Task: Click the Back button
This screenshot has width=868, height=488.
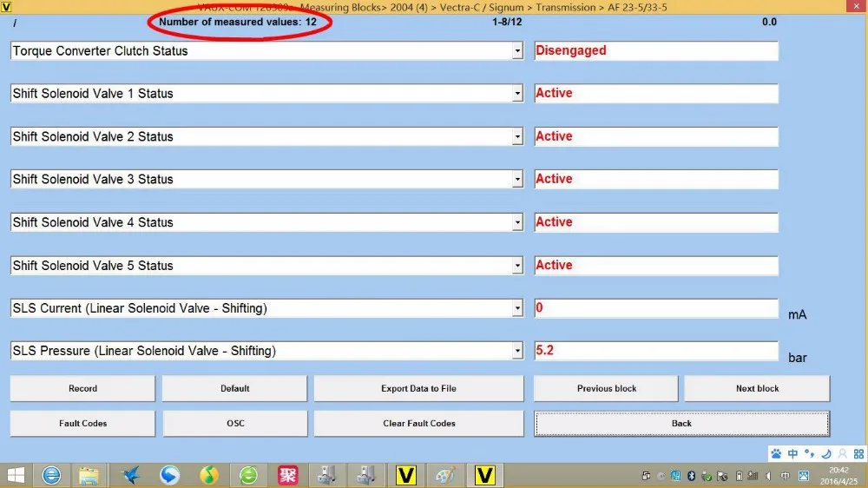Action: click(x=681, y=423)
